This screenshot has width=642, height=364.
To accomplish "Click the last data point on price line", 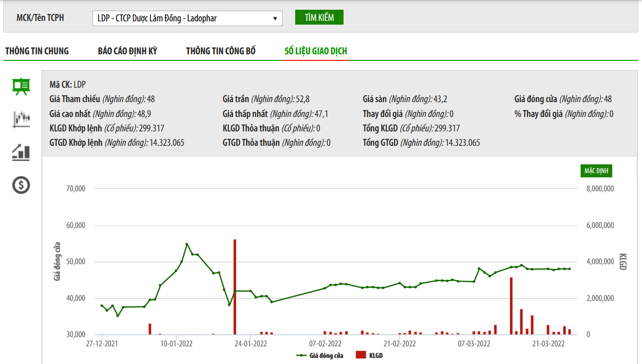I will pos(569,269).
